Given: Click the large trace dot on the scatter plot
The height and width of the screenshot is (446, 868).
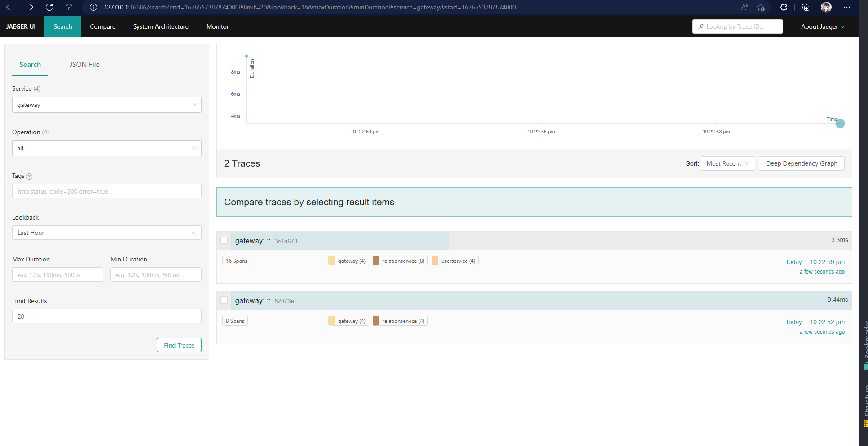Looking at the screenshot, I should pos(840,124).
